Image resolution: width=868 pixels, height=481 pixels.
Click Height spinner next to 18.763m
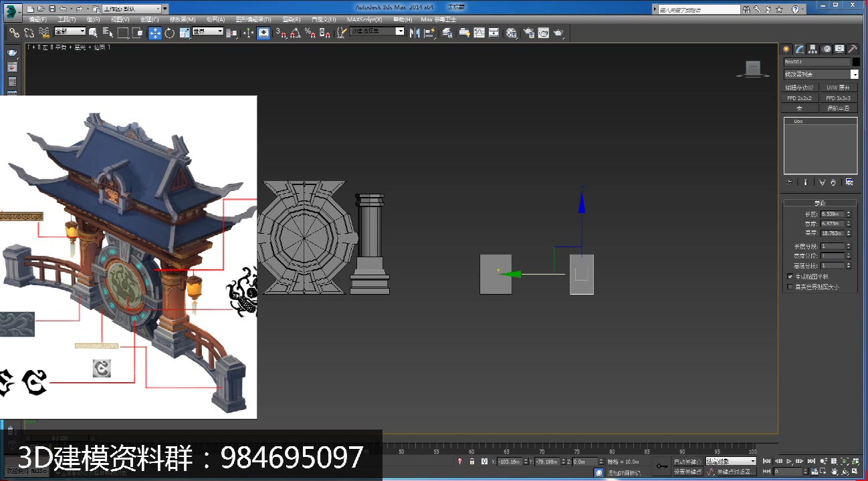[849, 233]
